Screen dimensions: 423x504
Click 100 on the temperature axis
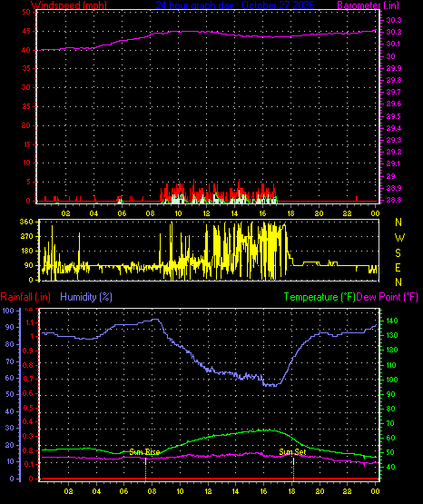point(392,380)
